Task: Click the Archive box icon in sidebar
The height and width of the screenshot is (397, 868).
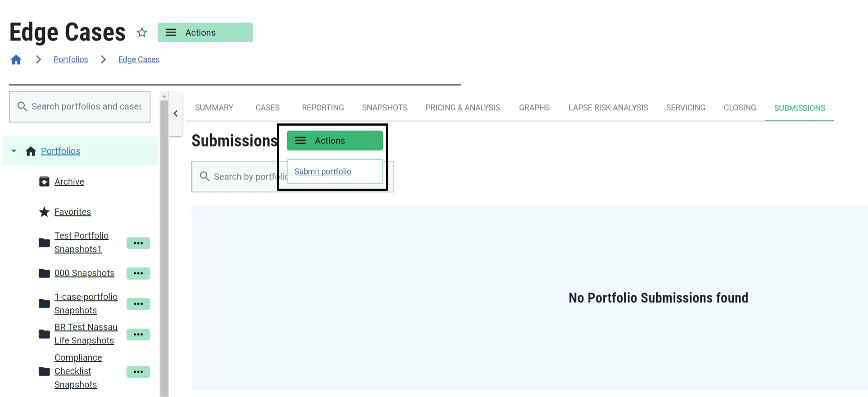Action: point(44,181)
